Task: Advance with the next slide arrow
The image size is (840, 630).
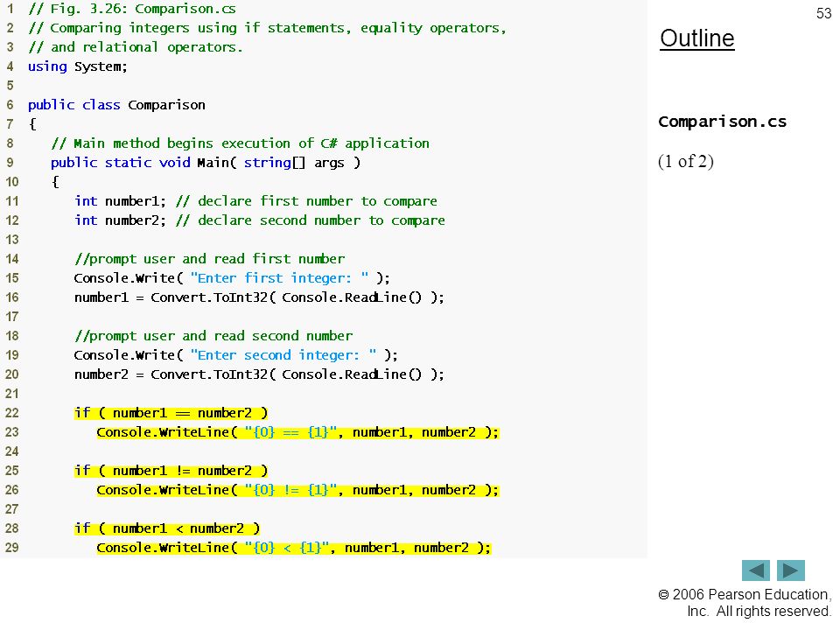Action: (791, 570)
